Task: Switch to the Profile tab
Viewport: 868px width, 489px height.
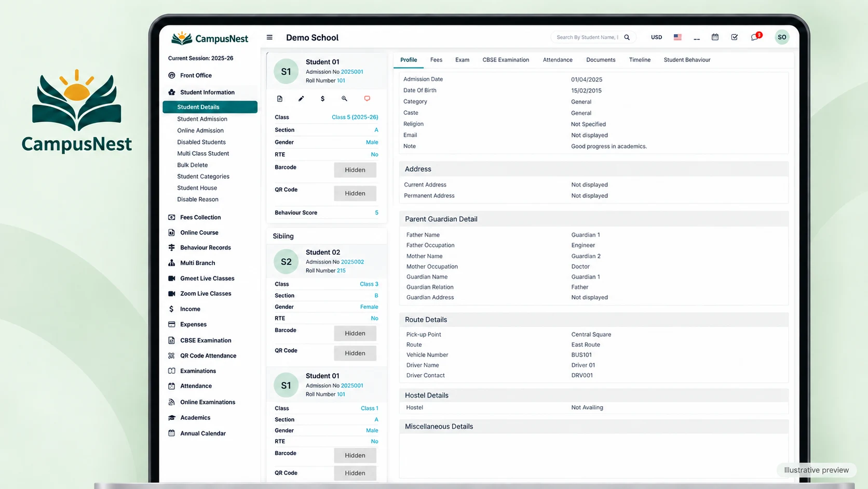Action: click(x=409, y=60)
